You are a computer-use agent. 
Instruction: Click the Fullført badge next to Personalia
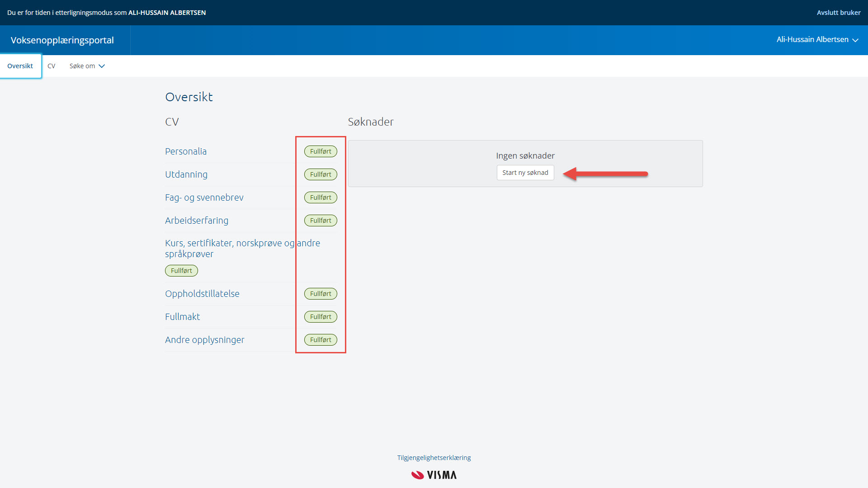coord(321,151)
